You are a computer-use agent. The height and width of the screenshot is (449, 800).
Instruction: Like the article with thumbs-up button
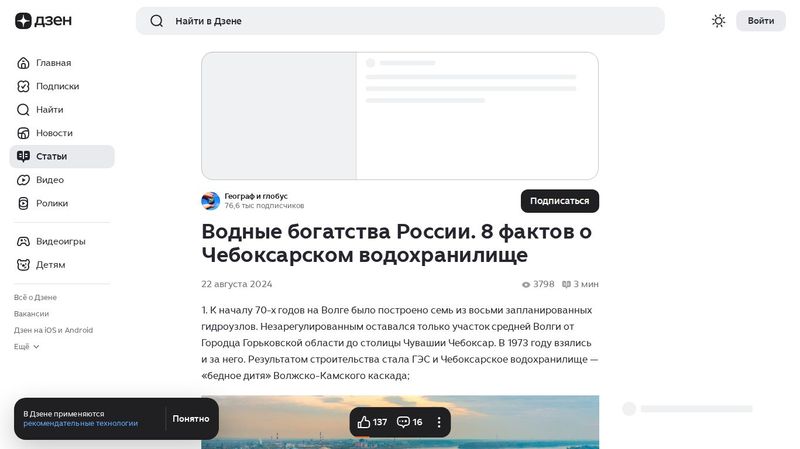pos(372,422)
